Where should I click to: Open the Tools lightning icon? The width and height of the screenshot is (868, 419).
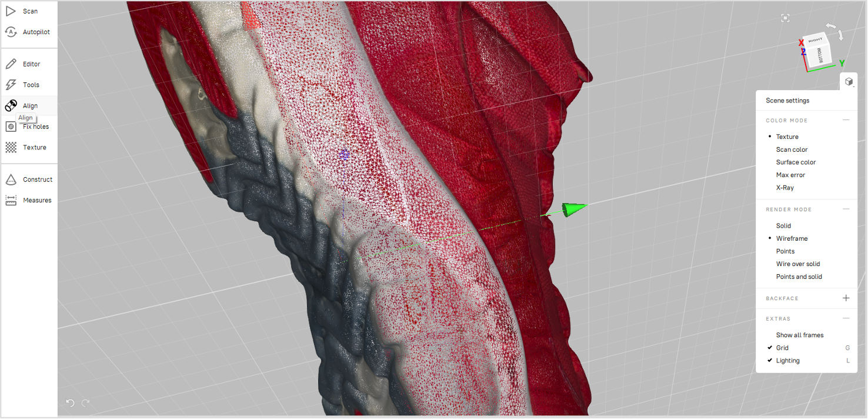[11, 85]
